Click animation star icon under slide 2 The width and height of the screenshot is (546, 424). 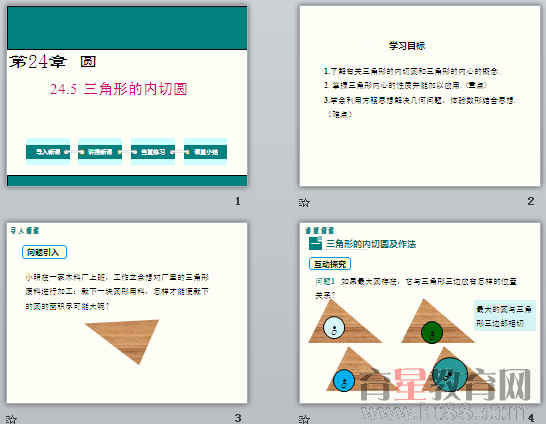[x=304, y=202]
